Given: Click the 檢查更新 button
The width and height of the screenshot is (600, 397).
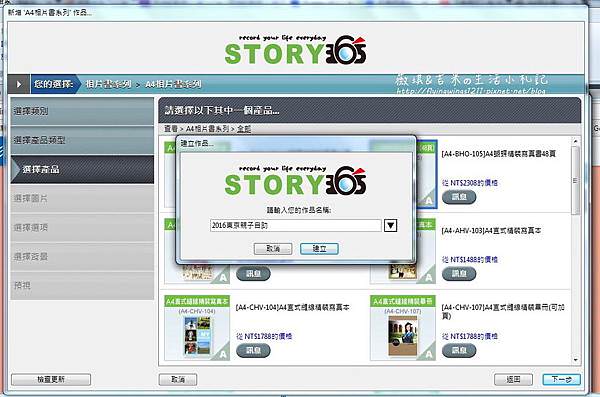Looking at the screenshot, I should (51, 379).
